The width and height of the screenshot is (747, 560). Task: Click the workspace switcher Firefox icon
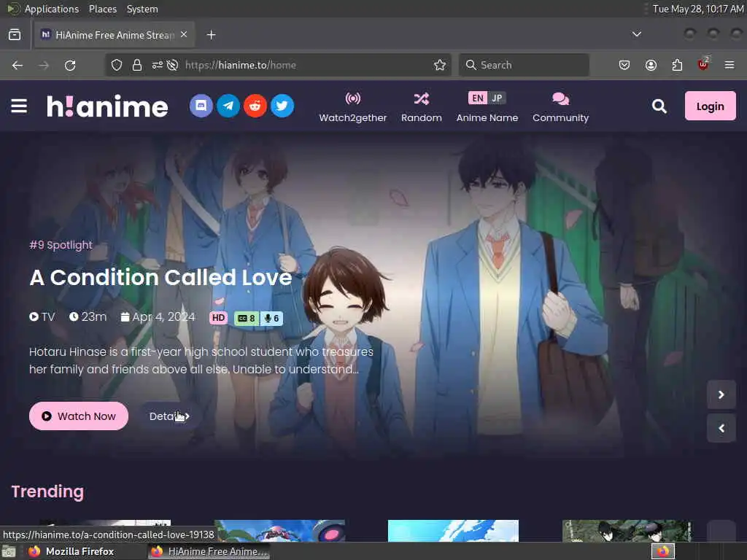point(663,551)
